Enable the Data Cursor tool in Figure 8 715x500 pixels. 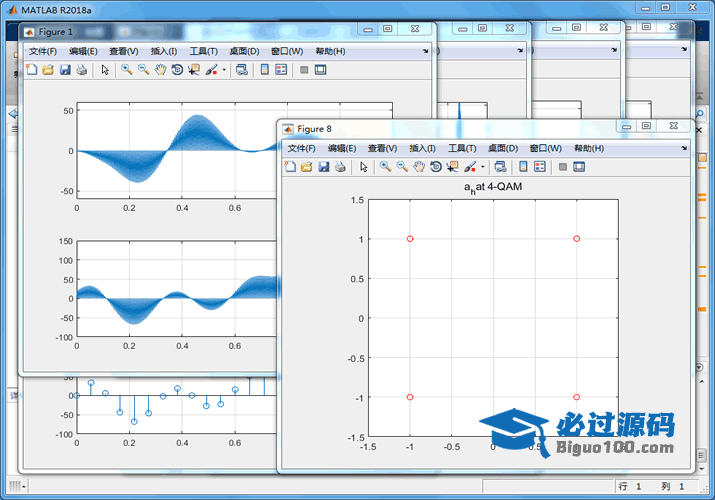click(x=452, y=166)
